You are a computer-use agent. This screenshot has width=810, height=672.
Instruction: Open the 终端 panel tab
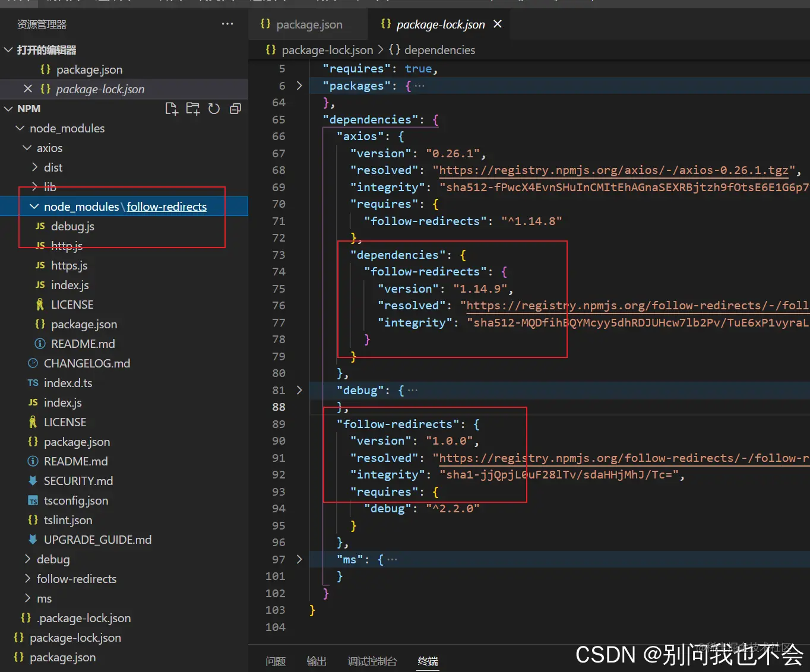(x=428, y=661)
